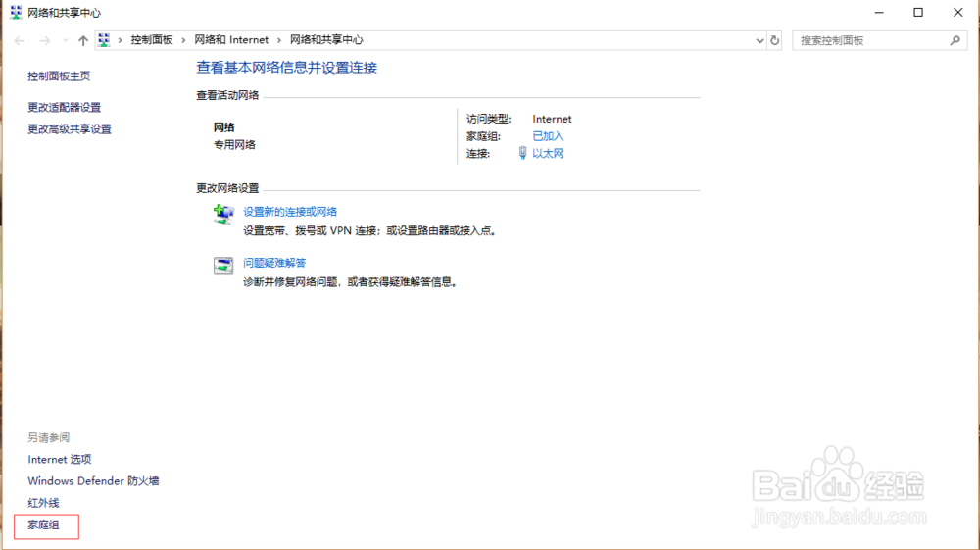980x550 pixels.
Task: Open address bar history dropdown
Action: [x=759, y=40]
